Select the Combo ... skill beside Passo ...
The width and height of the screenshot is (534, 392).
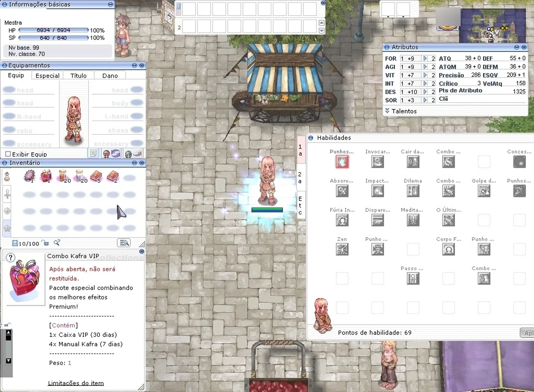click(484, 278)
